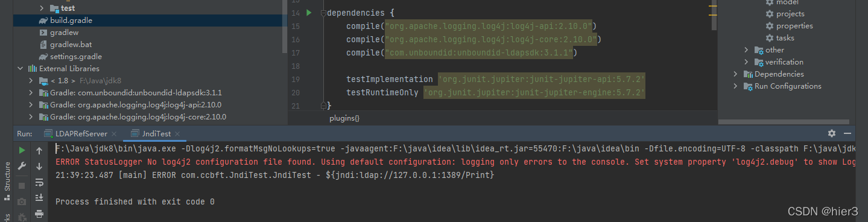Select the projects Gradle task
Viewport: 868px width, 222px height.
tap(790, 14)
